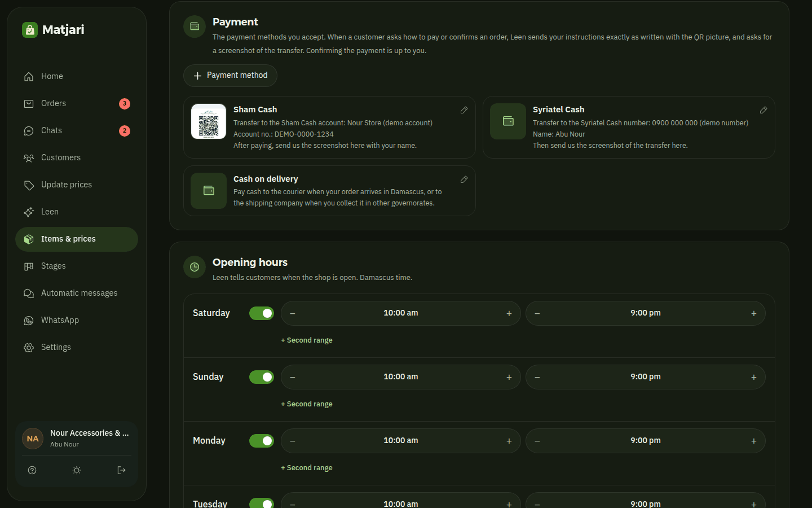
Task: Click the Sham Cash card title
Action: point(255,110)
